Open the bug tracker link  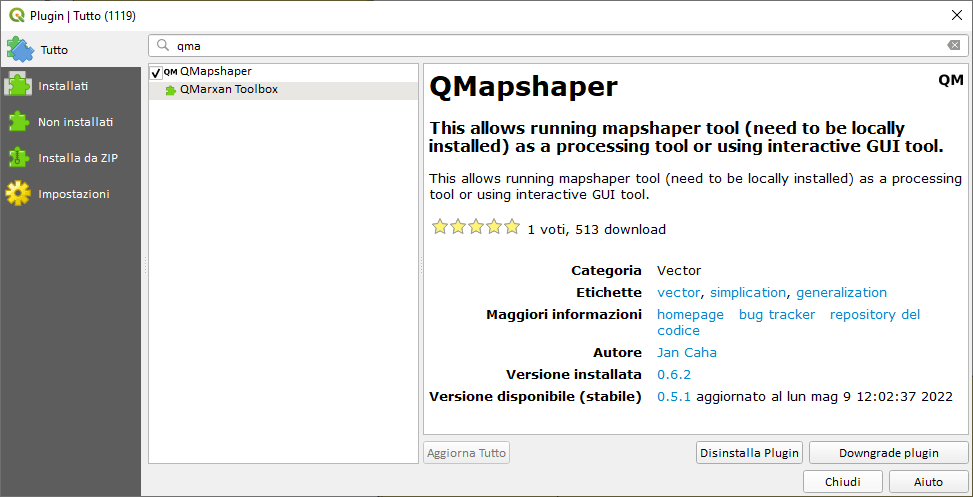[777, 315]
